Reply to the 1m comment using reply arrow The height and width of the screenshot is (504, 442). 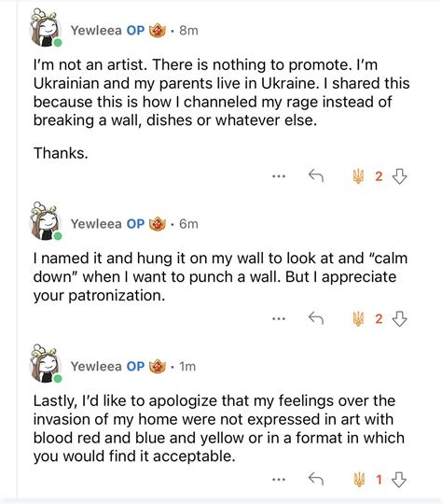316,479
